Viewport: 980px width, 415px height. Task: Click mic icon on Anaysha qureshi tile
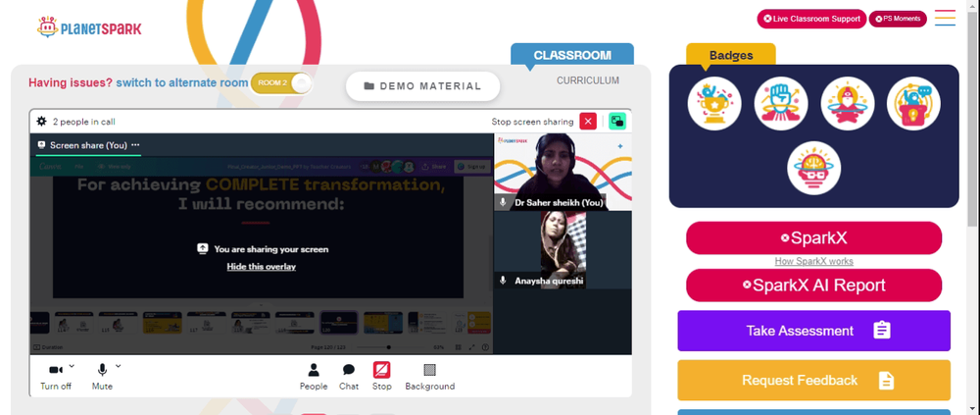coord(503,281)
